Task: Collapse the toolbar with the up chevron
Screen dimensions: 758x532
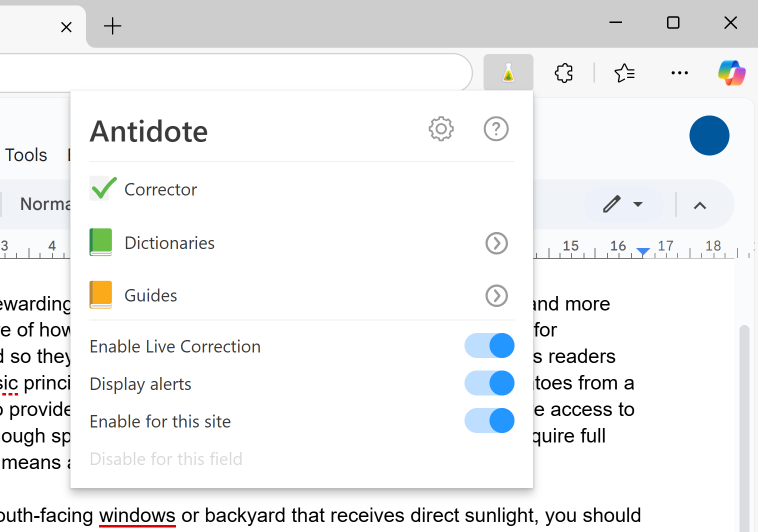Action: pyautogui.click(x=700, y=205)
